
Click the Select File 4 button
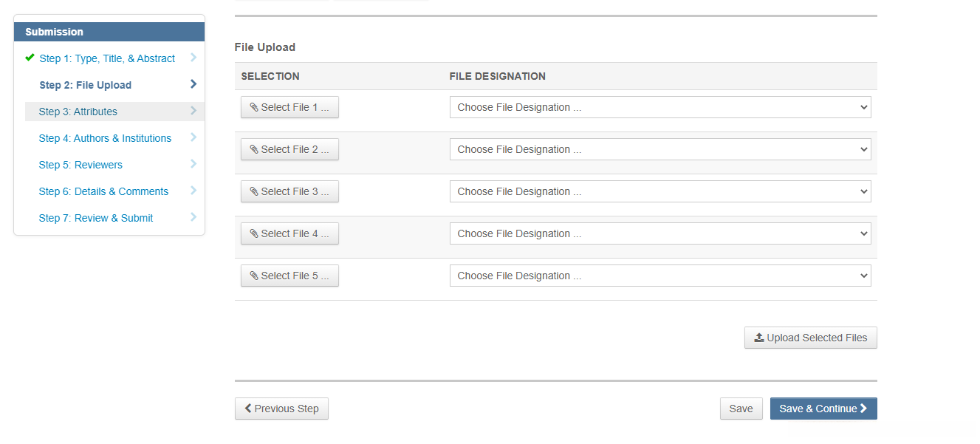click(x=289, y=234)
